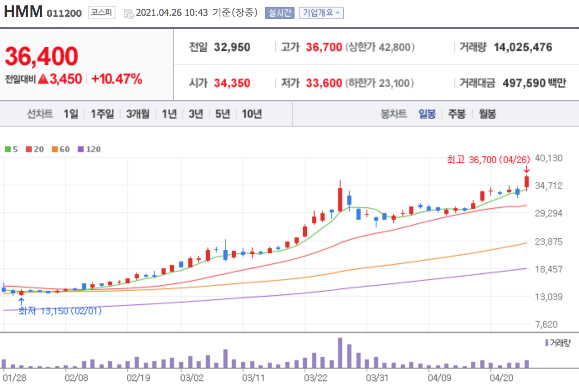Screen dimensions: 579x392
Task: Click the 7,620 price axis label
Action: click(x=546, y=324)
